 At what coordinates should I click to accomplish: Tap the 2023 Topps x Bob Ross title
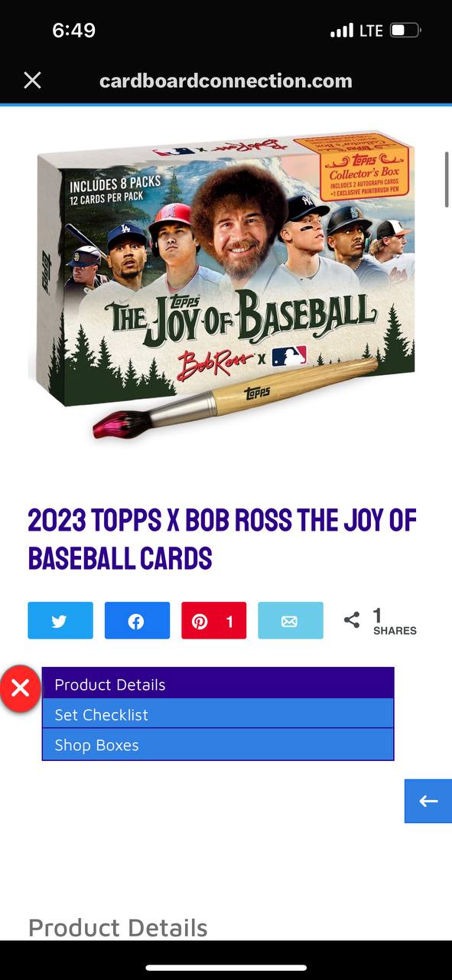click(x=222, y=540)
